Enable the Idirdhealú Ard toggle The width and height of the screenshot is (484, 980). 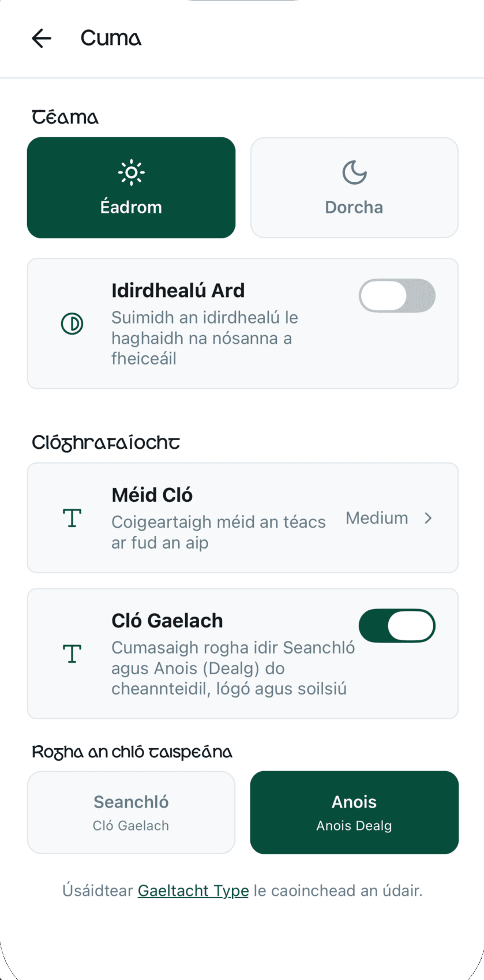pos(397,296)
